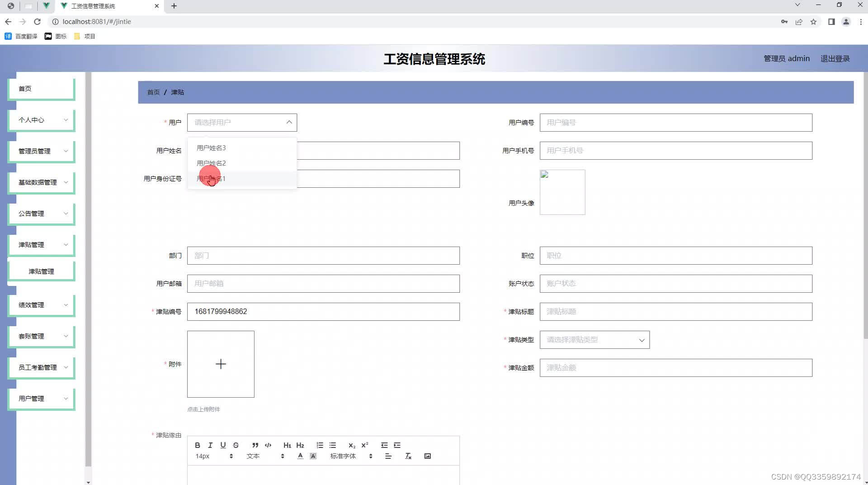Image resolution: width=868 pixels, height=485 pixels.
Task: Open the 标准字体 font family picker
Action: click(351, 456)
